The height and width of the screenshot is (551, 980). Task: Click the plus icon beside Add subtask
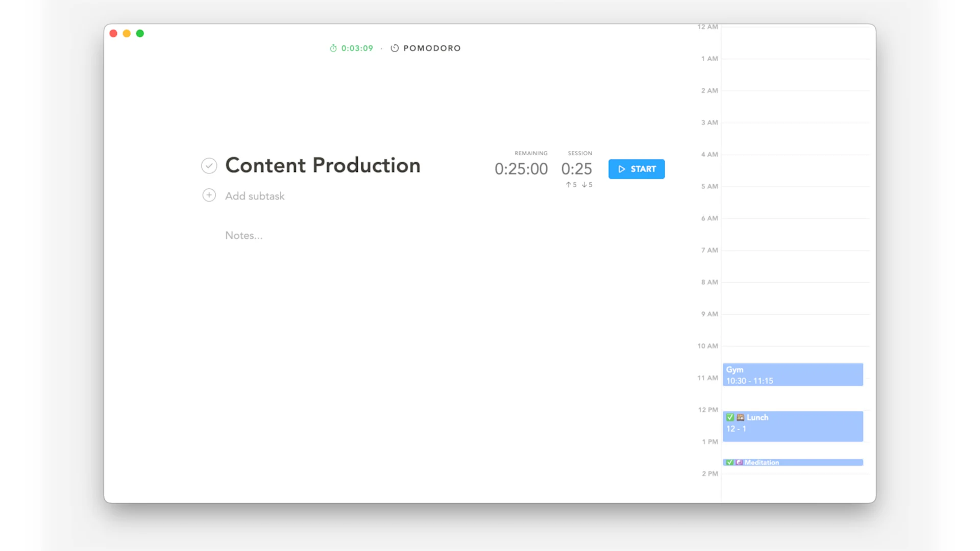coord(209,195)
